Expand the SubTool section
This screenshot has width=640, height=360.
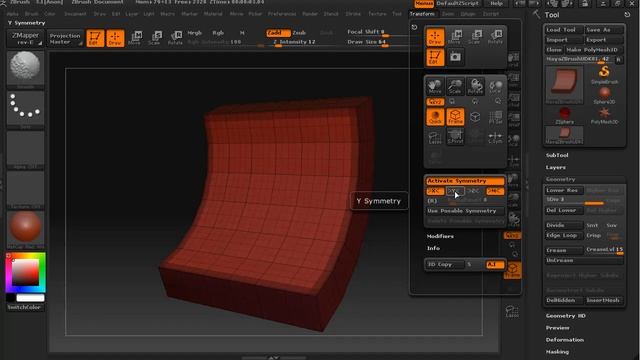click(557, 156)
